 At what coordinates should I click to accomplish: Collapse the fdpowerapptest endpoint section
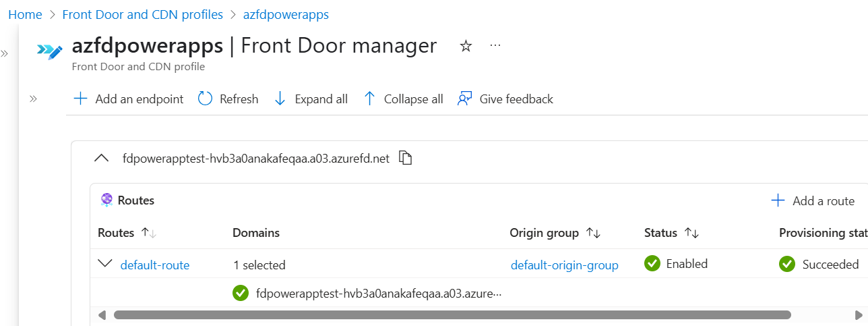(102, 159)
